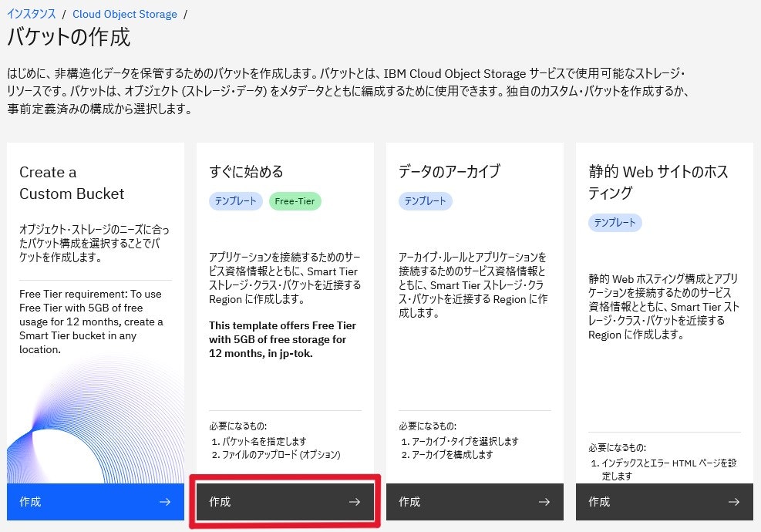Click Custom Bucket description starting オブジェクト・ストレージ
This screenshot has height=532, width=761.
point(94,243)
